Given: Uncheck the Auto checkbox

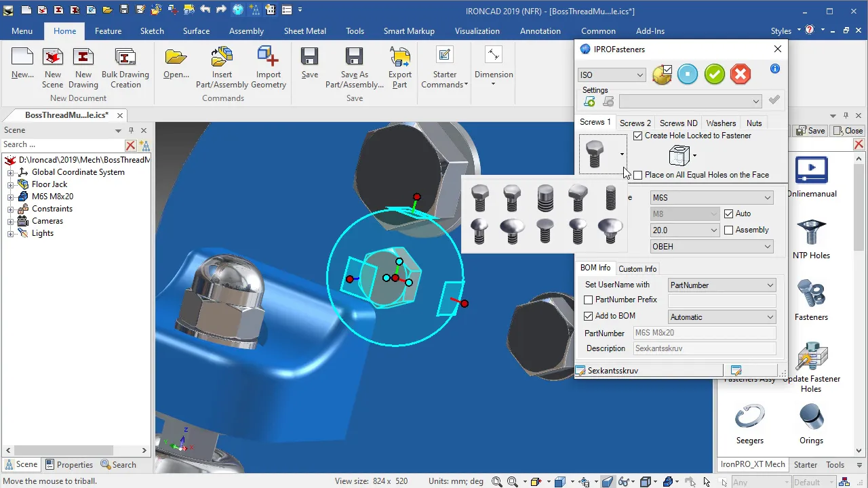Looking at the screenshot, I should 729,213.
